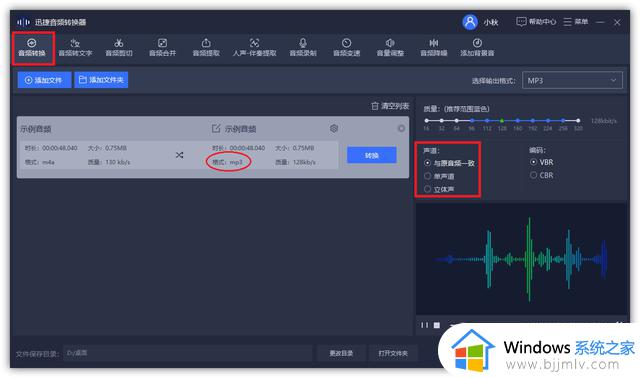The width and height of the screenshot is (640, 378).
Task: Open the 音频录制 audio recording tool
Action: [303, 47]
